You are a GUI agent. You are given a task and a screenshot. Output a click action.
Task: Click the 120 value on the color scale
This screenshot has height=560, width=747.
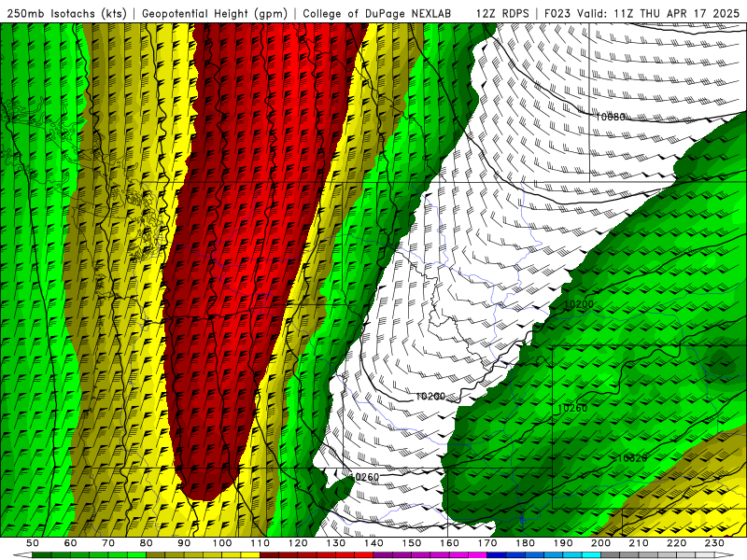coord(298,543)
